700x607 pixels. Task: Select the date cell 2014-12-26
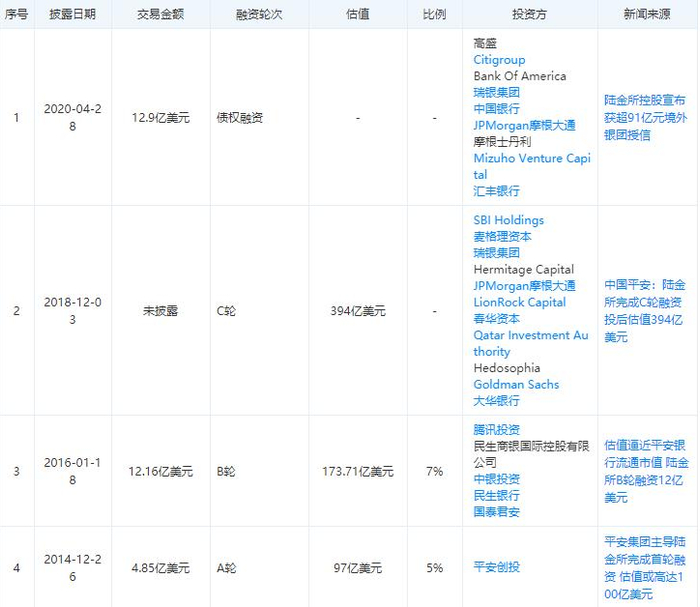[x=72, y=568]
